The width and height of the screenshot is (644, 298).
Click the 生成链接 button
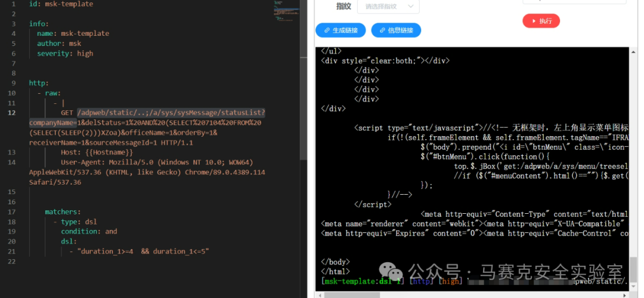340,30
